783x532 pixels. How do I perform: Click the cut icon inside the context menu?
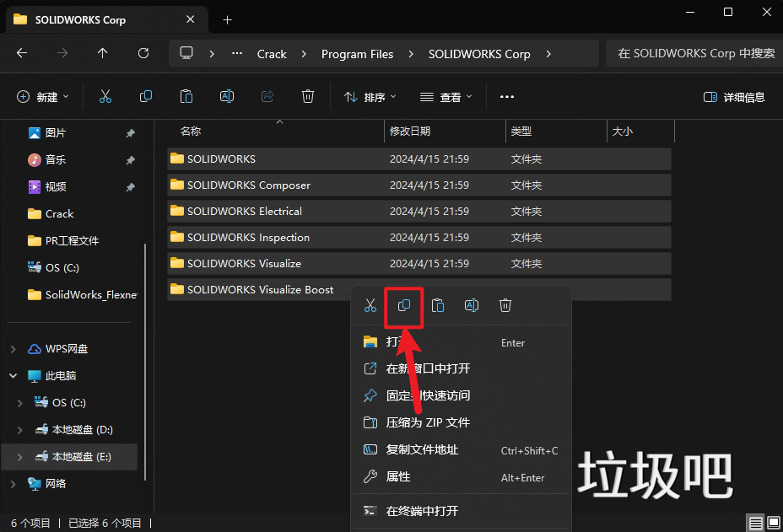(x=370, y=305)
